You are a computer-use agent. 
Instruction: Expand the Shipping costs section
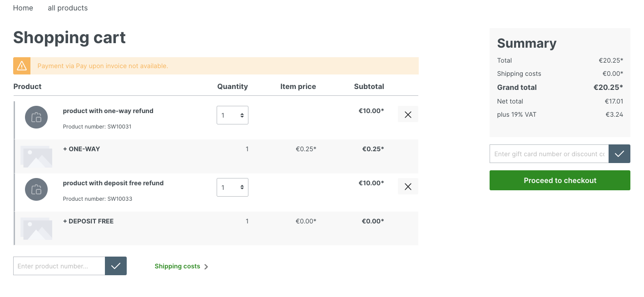pos(181,267)
